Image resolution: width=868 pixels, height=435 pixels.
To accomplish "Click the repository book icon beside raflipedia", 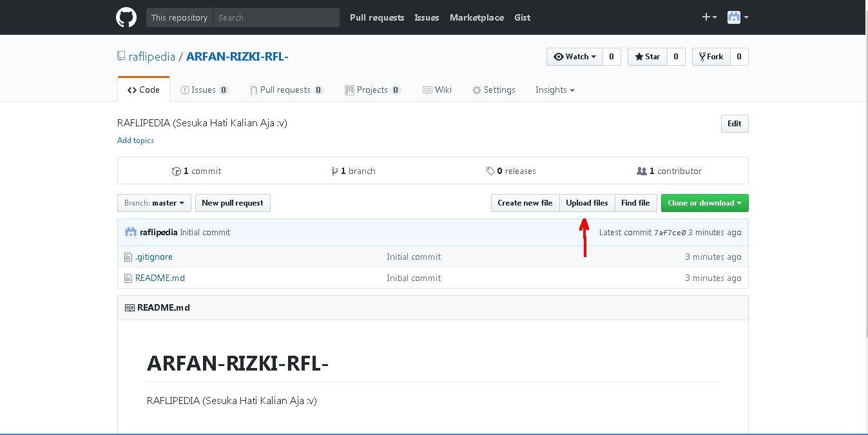I will coord(121,56).
